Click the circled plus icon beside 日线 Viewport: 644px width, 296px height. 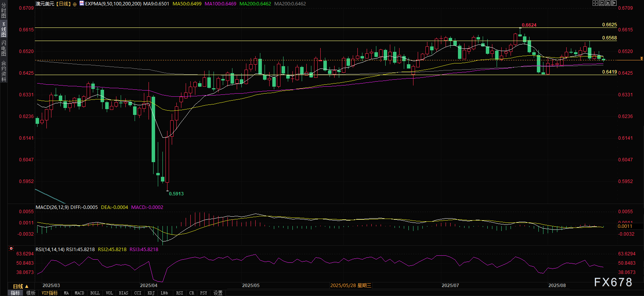75,4
